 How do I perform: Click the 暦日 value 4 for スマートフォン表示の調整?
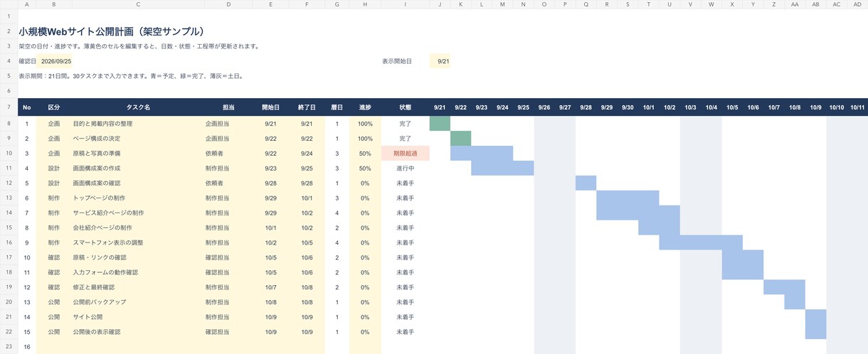click(x=337, y=242)
